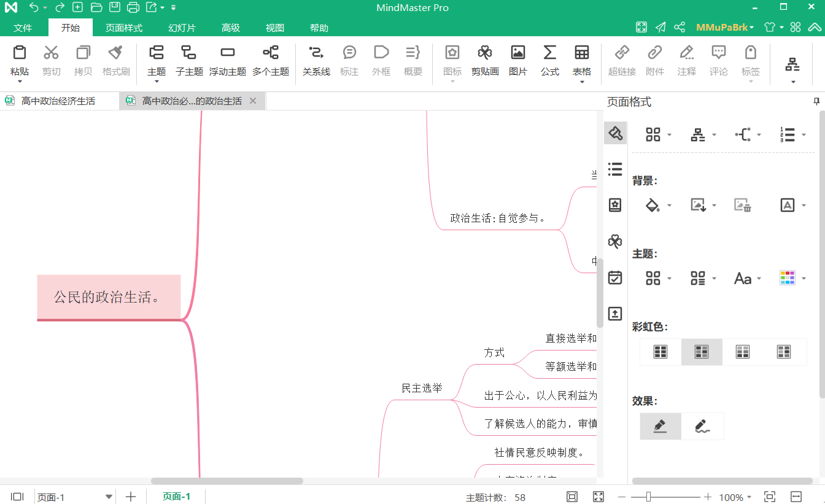The image size is (825, 504).
Task: Toggle fit-to-page icon in status bar
Action: point(572,497)
